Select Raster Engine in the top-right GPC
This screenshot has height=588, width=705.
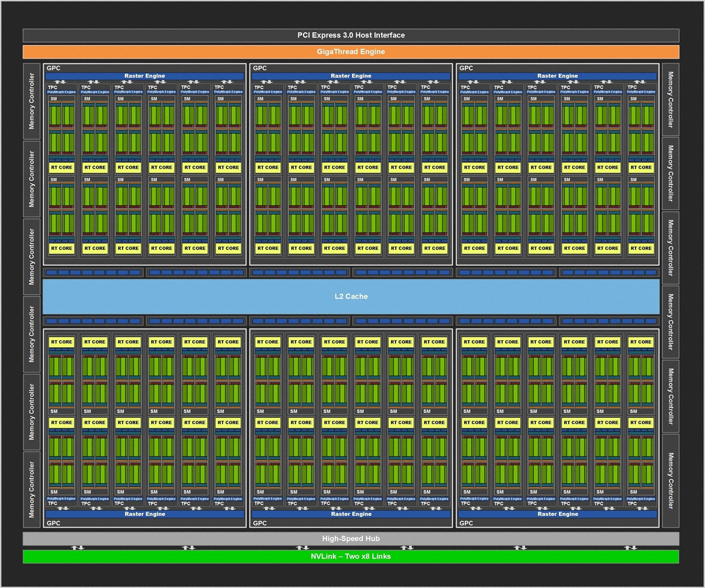click(x=557, y=76)
